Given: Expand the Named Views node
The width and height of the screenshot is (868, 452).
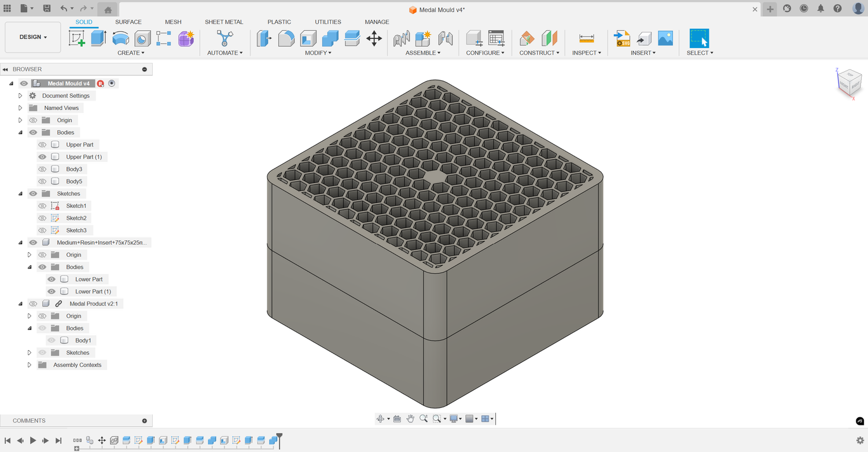Looking at the screenshot, I should pos(20,108).
